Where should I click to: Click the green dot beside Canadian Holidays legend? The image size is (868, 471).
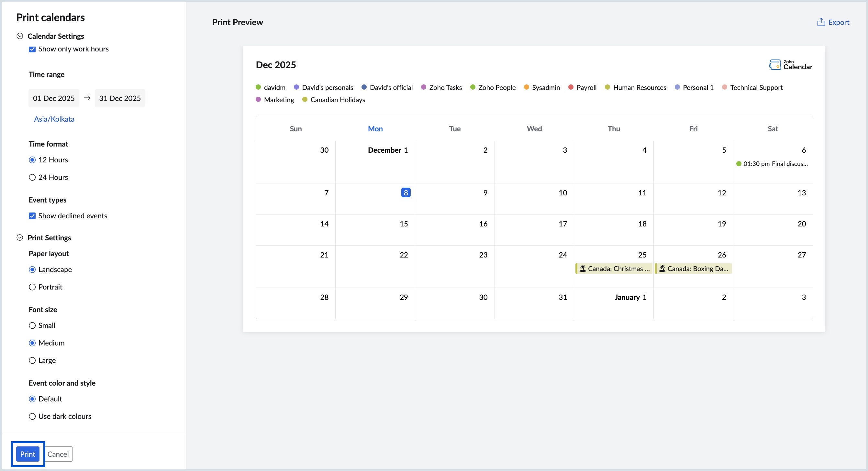tap(305, 100)
